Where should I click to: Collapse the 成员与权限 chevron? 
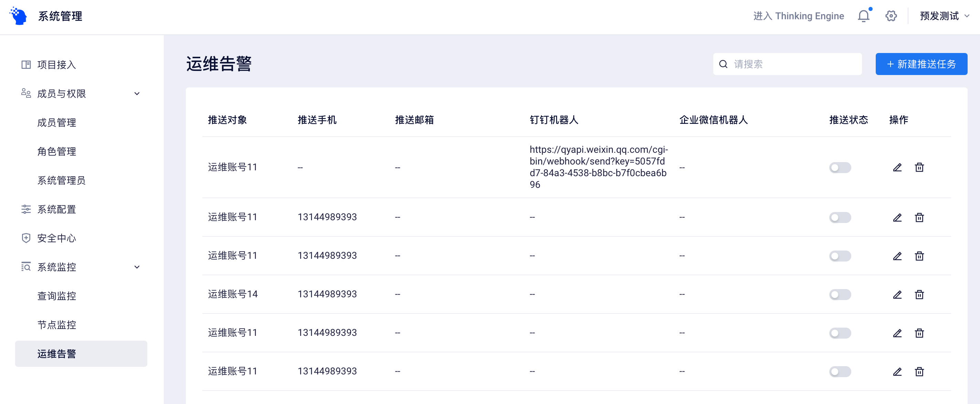click(x=137, y=94)
